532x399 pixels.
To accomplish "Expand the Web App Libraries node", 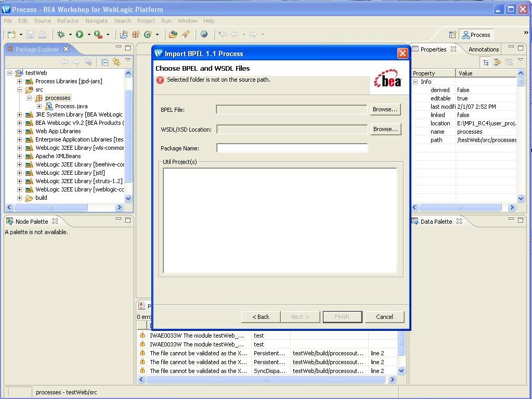I will (20, 131).
